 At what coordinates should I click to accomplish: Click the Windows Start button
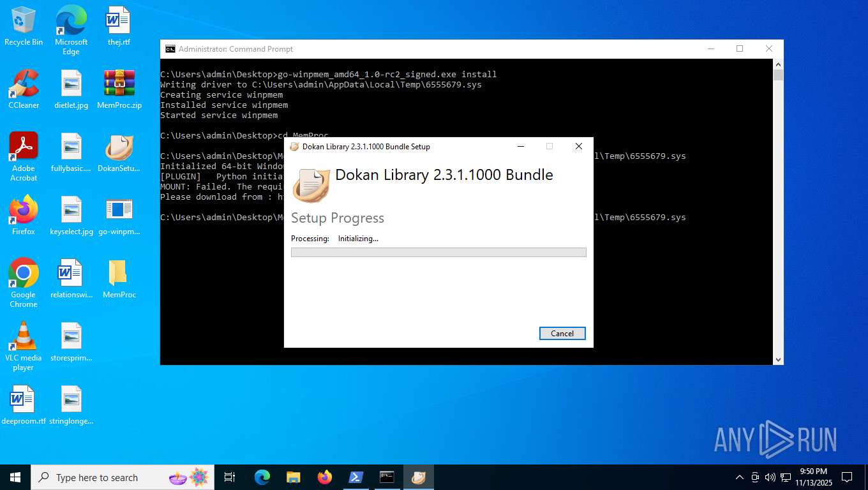[x=15, y=477]
